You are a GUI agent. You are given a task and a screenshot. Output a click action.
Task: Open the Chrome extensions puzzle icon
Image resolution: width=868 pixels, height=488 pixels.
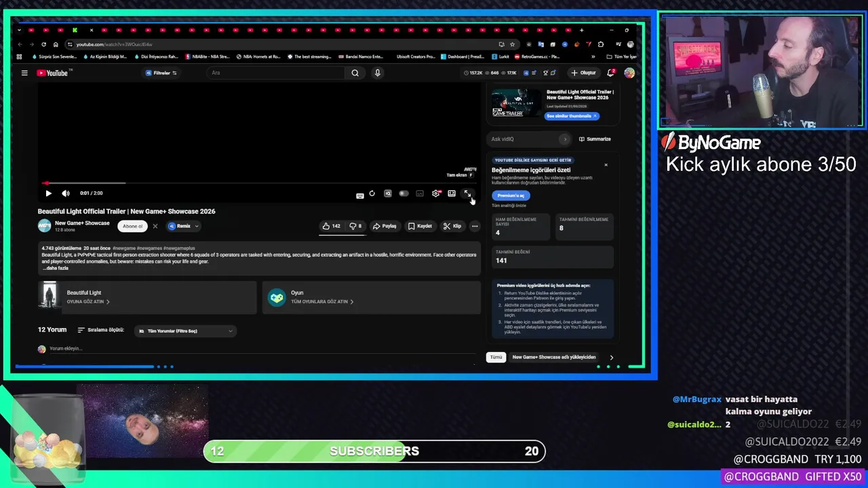pyautogui.click(x=600, y=44)
